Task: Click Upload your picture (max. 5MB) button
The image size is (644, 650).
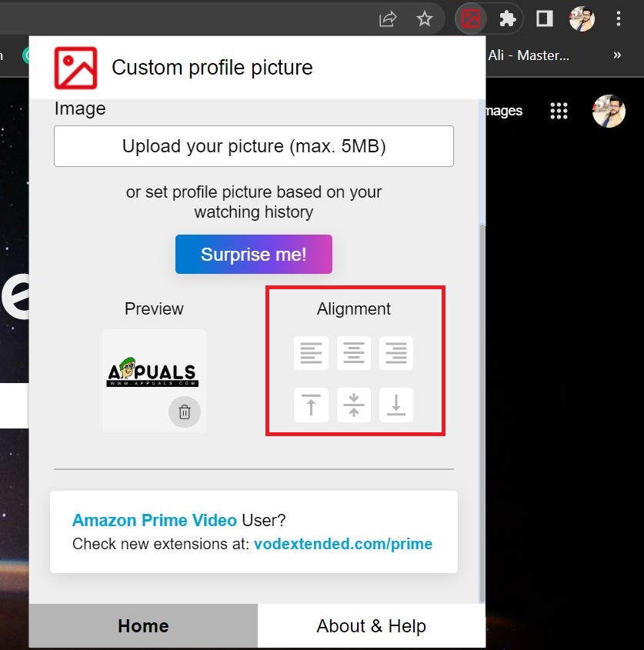Action: (254, 146)
